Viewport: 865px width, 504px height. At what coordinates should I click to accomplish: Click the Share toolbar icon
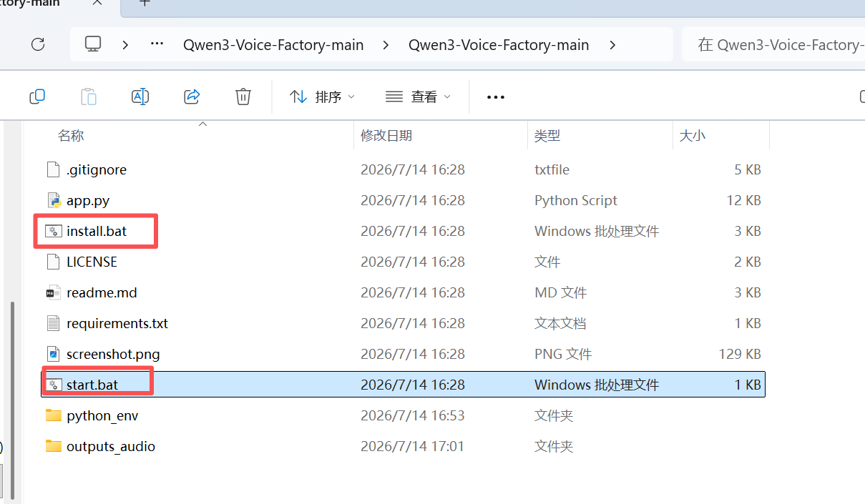[x=192, y=97]
